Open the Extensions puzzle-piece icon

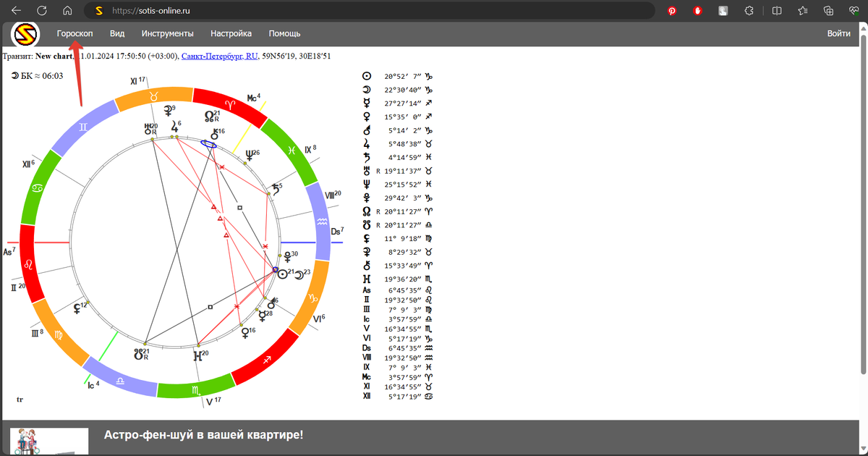coord(749,11)
